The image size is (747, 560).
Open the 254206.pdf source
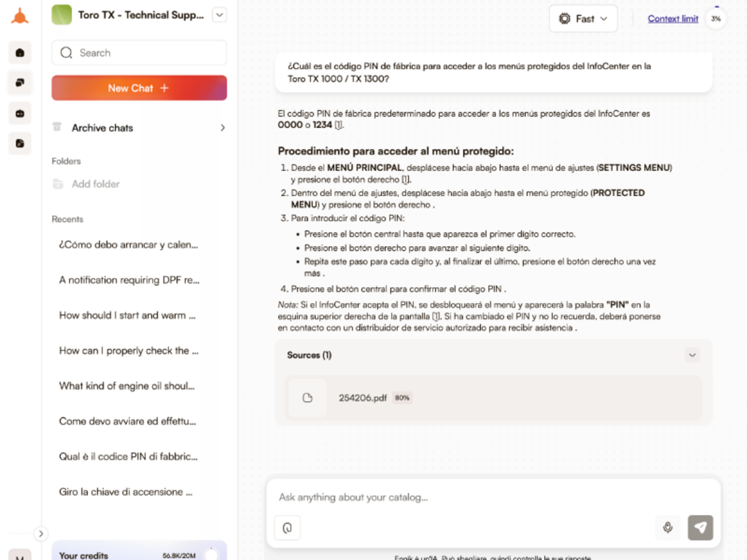click(x=493, y=398)
